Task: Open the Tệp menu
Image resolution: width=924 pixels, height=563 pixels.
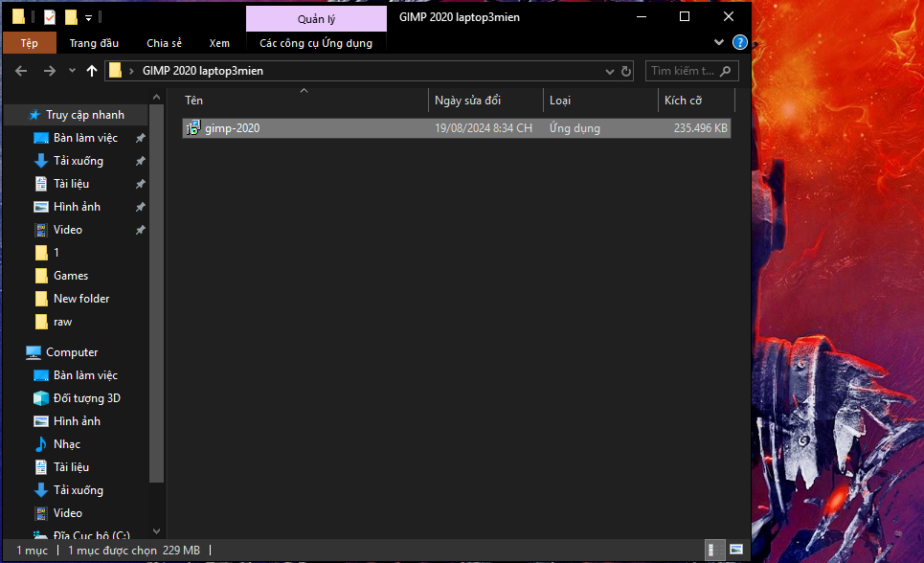Action: point(29,43)
